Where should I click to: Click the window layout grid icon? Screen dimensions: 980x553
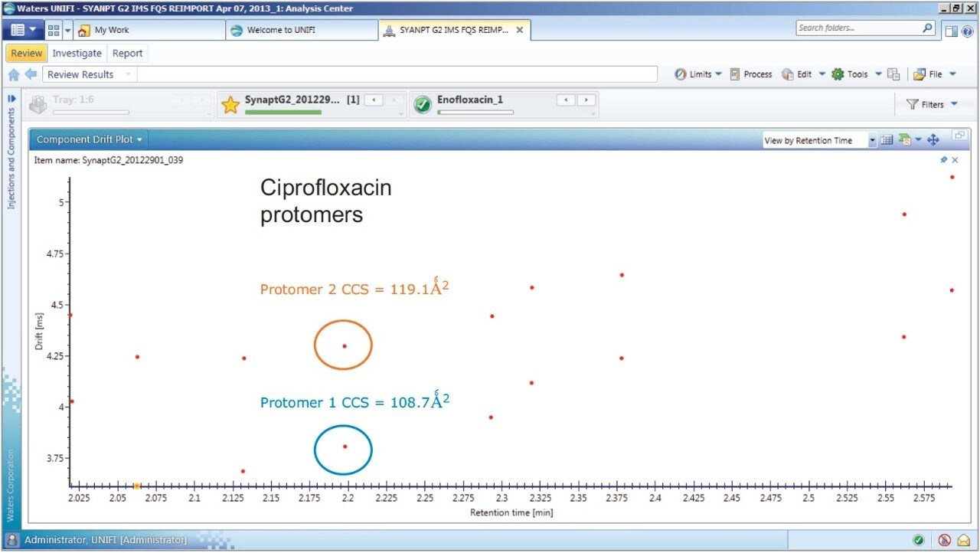tap(54, 30)
